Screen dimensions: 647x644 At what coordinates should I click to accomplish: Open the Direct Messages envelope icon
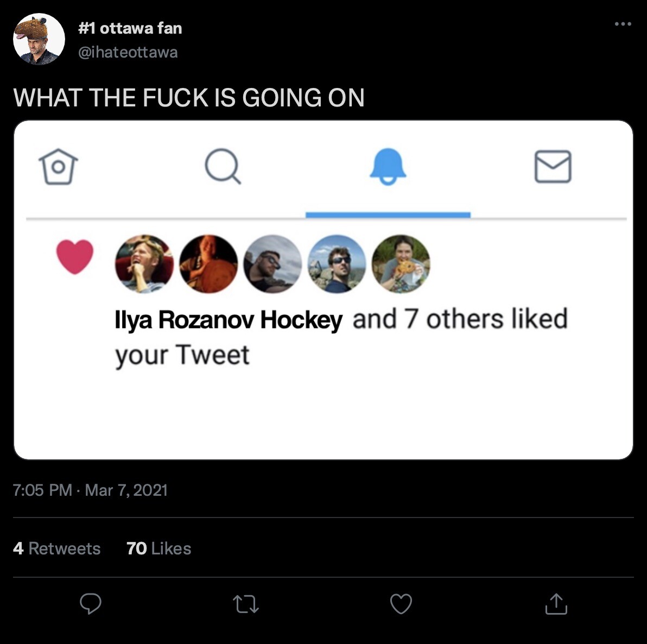(553, 168)
